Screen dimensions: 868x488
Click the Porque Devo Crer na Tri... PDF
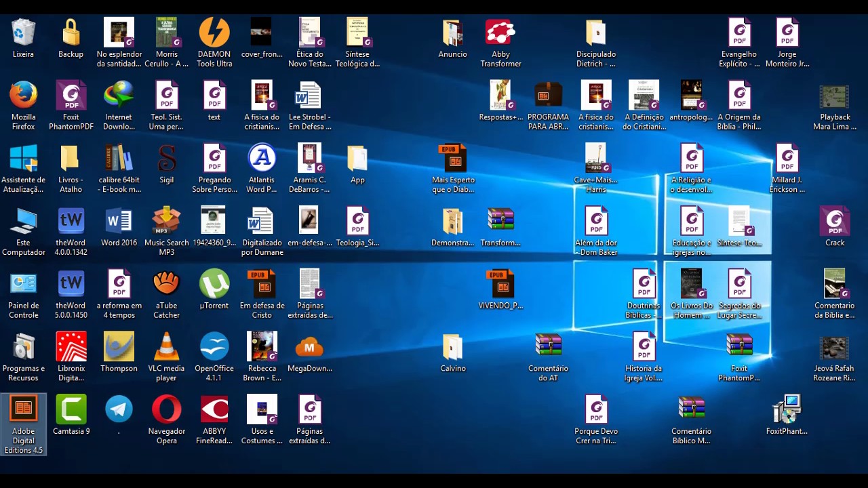click(595, 409)
